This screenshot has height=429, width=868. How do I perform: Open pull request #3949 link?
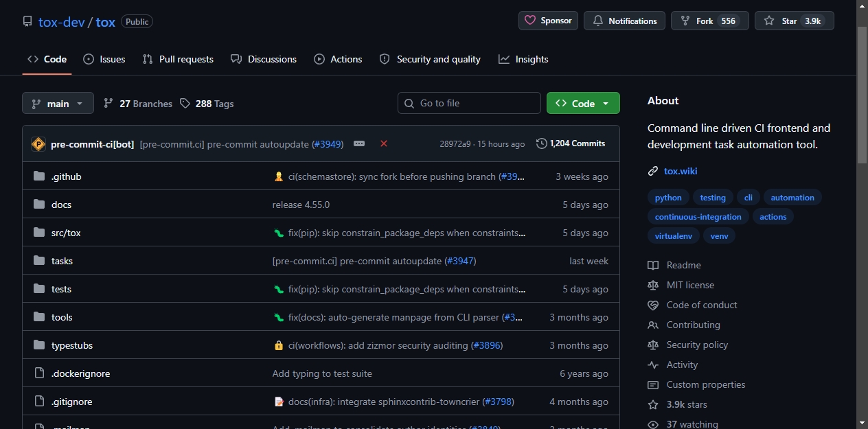327,144
